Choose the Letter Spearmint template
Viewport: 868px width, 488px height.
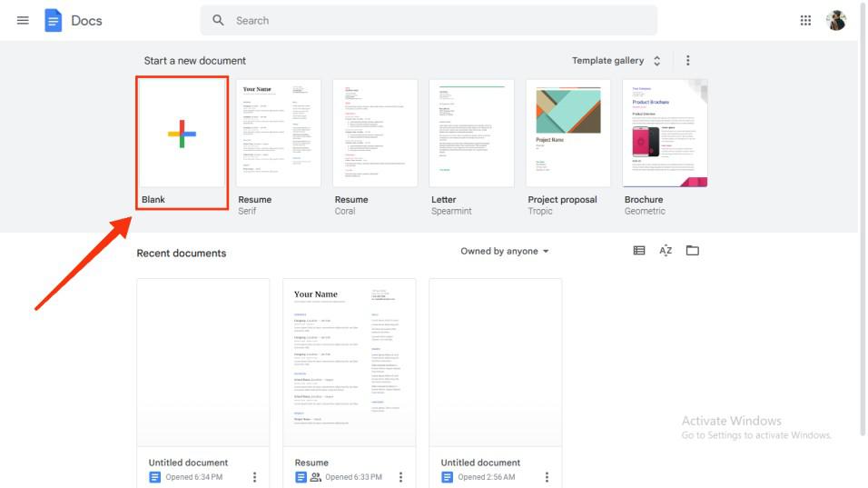[471, 134]
